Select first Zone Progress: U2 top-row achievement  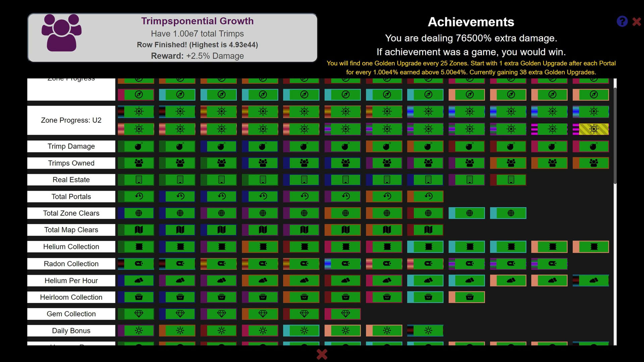[136, 112]
